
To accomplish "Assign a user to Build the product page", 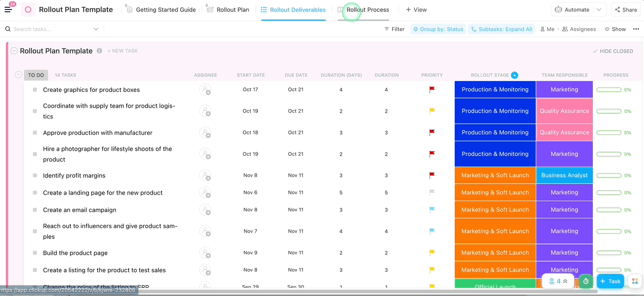I will click(x=206, y=253).
